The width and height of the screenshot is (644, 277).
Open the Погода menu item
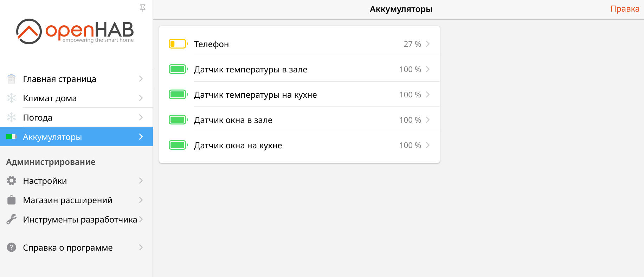pyautogui.click(x=38, y=117)
